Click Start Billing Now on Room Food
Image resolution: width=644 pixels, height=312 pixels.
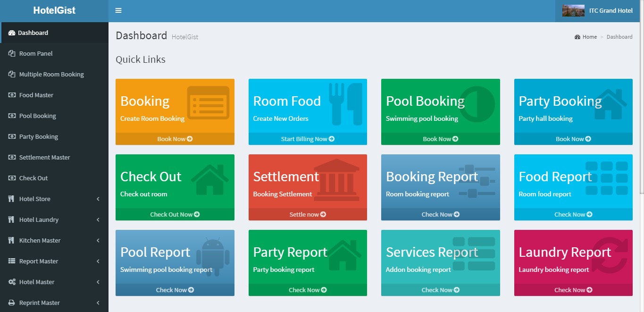tap(308, 139)
